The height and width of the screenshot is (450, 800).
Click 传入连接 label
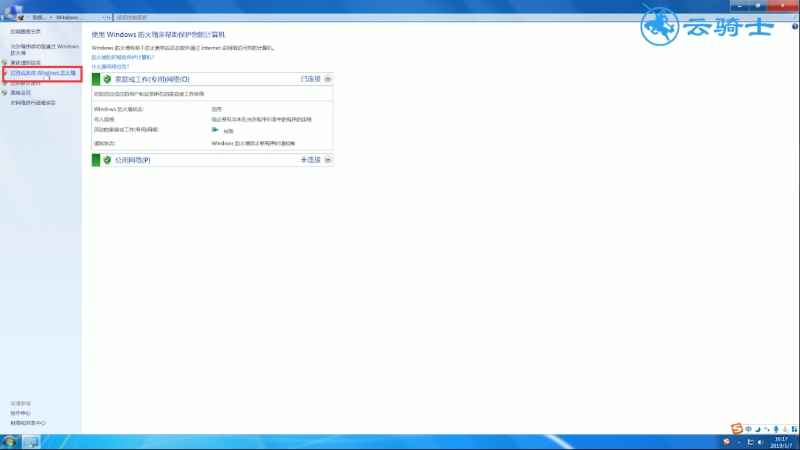click(105, 119)
